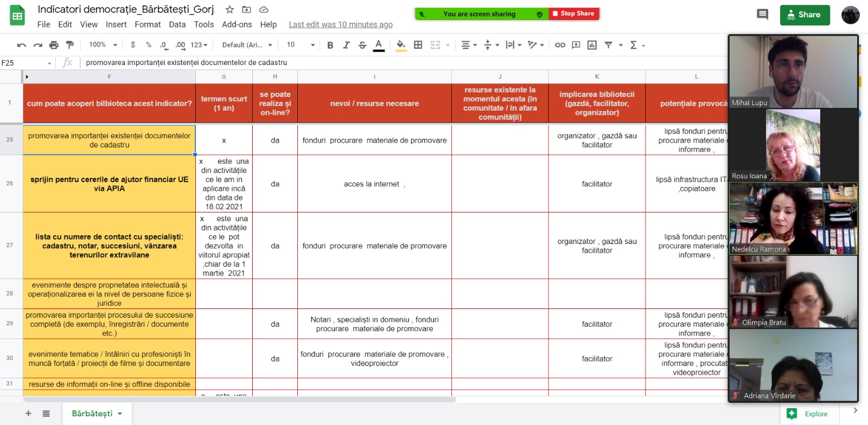This screenshot has width=868, height=425.
Task: Open the Fill color bucket swatch
Action: pos(401,45)
